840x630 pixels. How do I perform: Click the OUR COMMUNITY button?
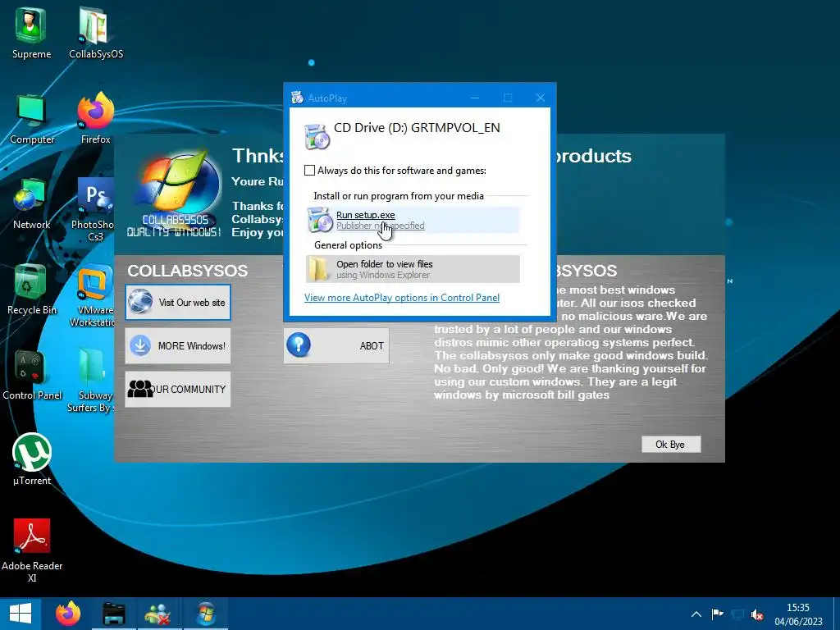(178, 389)
